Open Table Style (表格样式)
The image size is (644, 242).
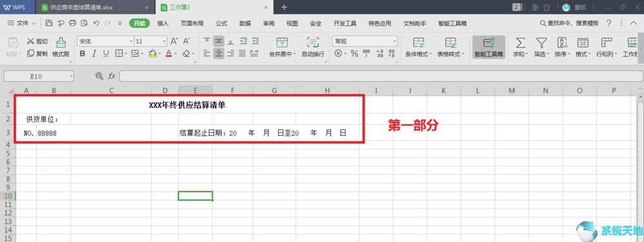451,47
